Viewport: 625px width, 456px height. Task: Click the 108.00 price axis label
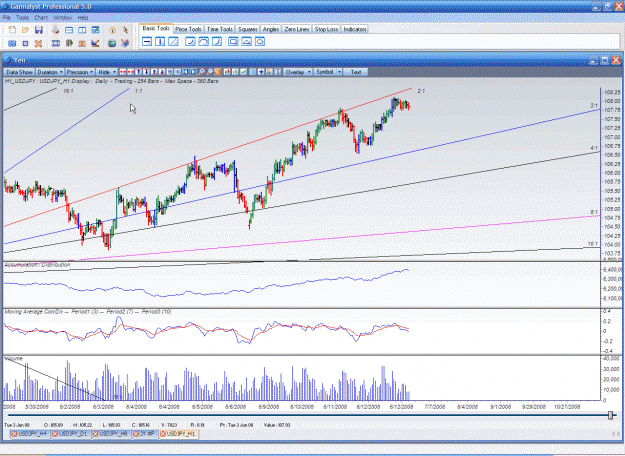[x=611, y=101]
